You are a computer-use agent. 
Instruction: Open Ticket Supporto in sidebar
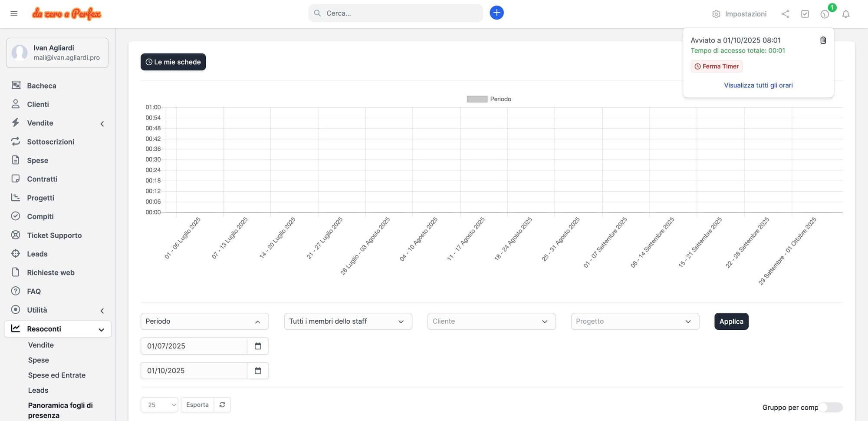(x=54, y=235)
